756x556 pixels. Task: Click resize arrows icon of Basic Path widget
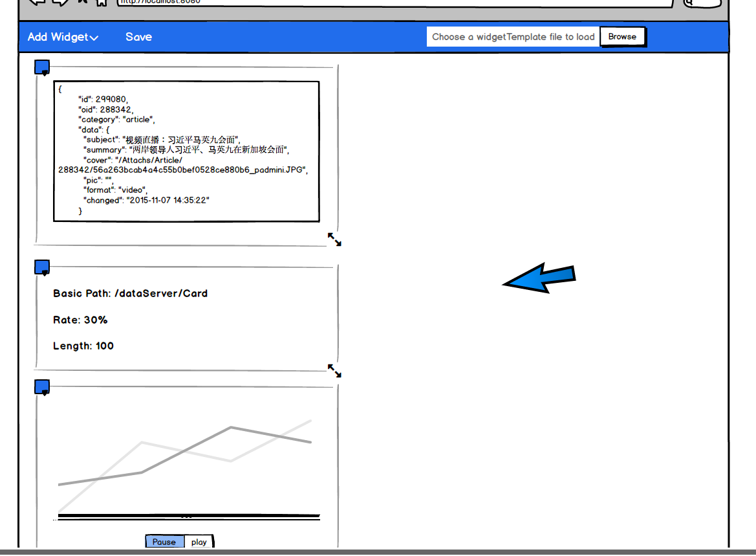pyautogui.click(x=334, y=371)
